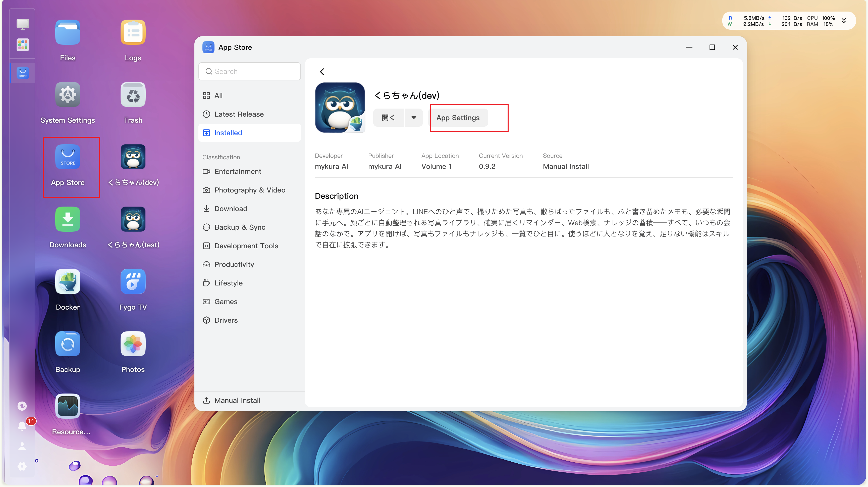Click the RAM 18% reading in the widget
Screen dimensions: 868x487
click(820, 24)
